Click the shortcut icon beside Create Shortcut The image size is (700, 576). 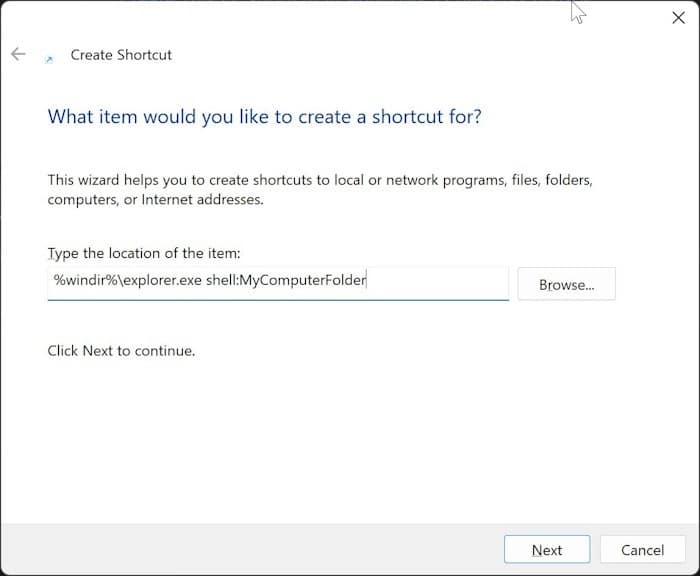(49, 58)
